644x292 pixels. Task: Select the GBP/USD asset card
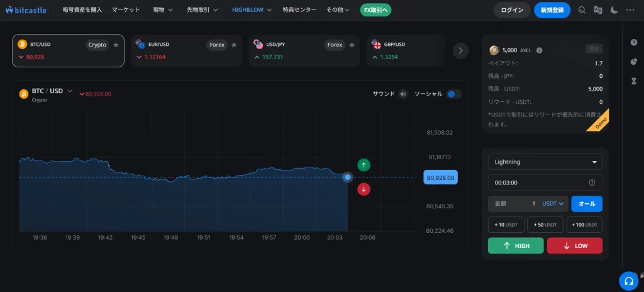coord(406,50)
